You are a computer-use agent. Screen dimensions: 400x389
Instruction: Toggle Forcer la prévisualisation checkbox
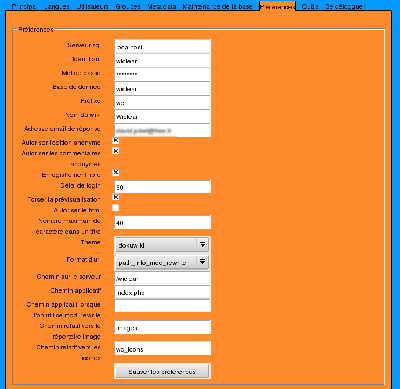click(116, 197)
